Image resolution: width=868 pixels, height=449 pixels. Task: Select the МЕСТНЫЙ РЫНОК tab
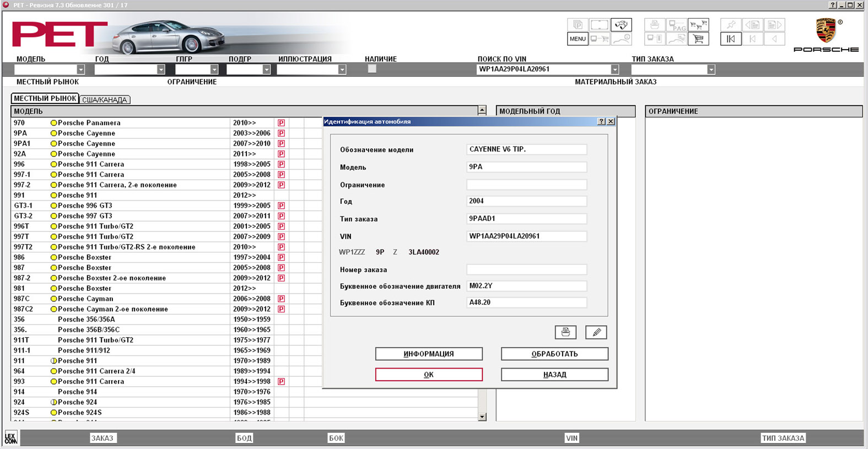coord(45,99)
